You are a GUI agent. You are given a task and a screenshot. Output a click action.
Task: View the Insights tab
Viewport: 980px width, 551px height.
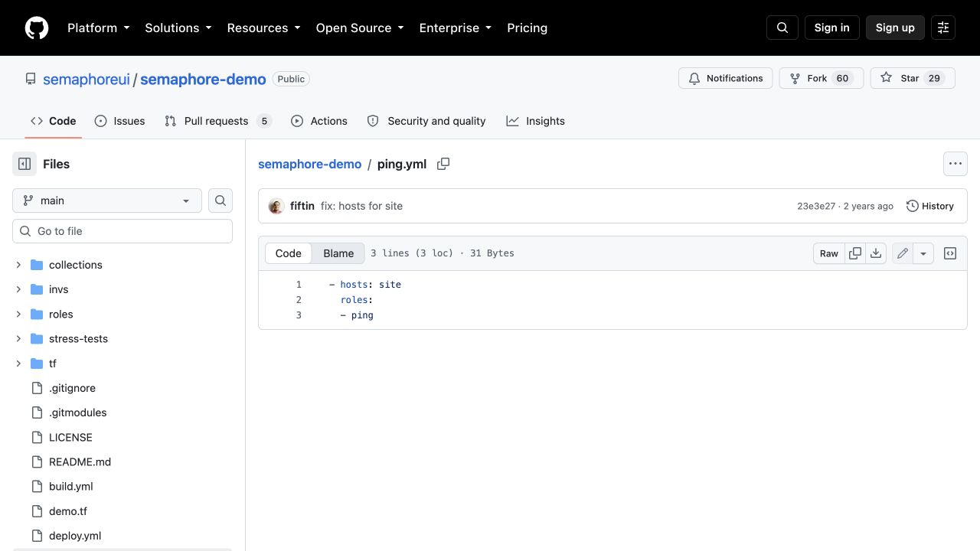click(536, 121)
